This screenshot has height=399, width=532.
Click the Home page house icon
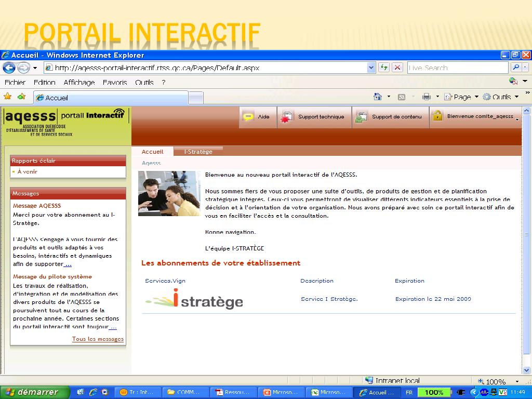point(378,97)
